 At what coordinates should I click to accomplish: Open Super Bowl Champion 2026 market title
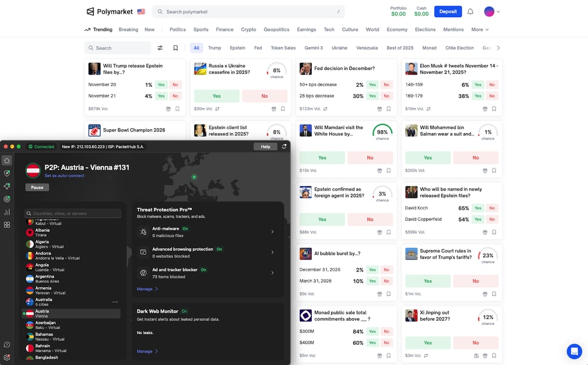(134, 130)
